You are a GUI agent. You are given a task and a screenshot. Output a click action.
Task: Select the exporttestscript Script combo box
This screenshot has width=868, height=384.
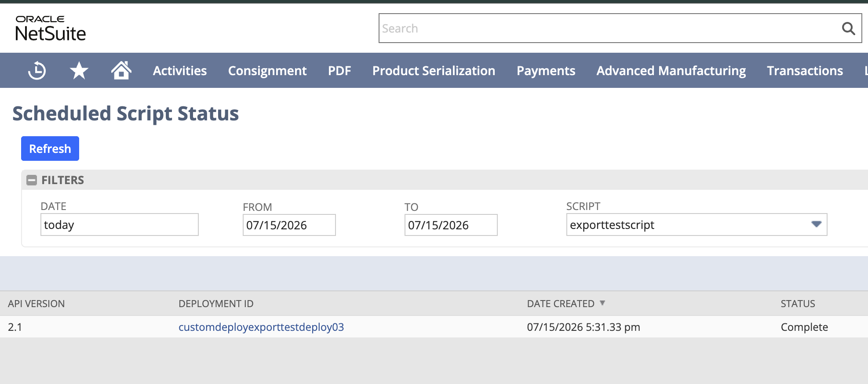697,225
